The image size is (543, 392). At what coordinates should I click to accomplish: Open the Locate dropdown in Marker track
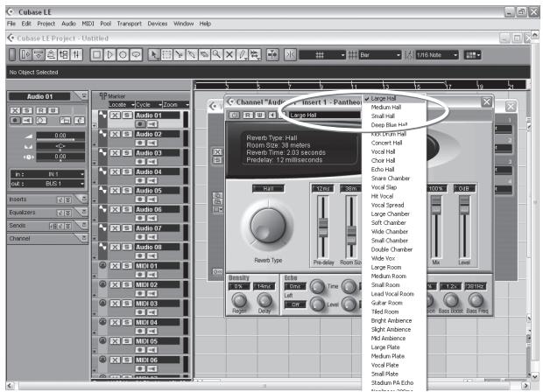point(122,104)
